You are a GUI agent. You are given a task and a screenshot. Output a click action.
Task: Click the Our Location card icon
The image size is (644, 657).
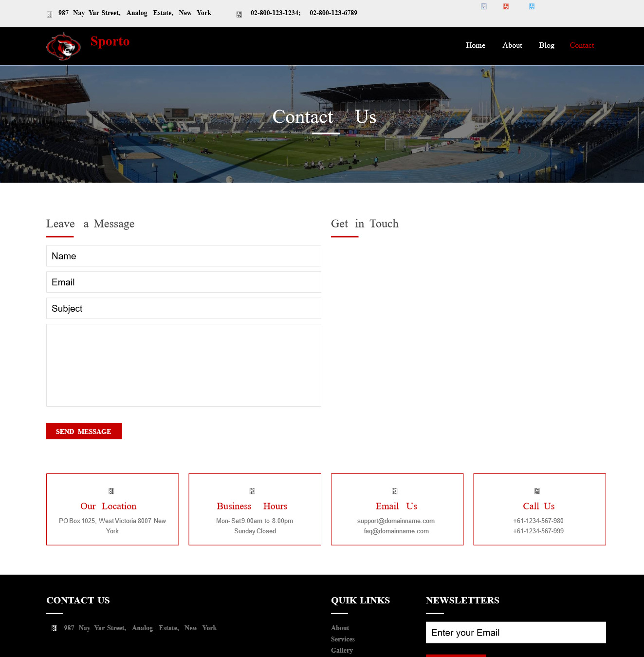pos(111,491)
